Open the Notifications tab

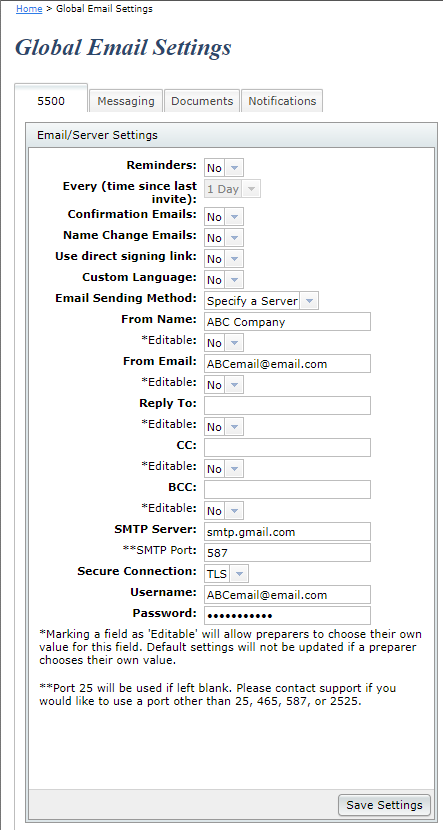point(282,101)
